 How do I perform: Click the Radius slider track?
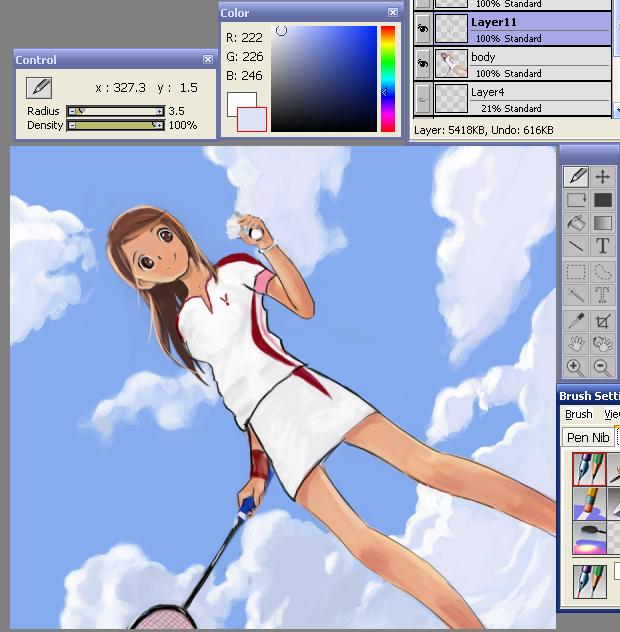tap(116, 111)
